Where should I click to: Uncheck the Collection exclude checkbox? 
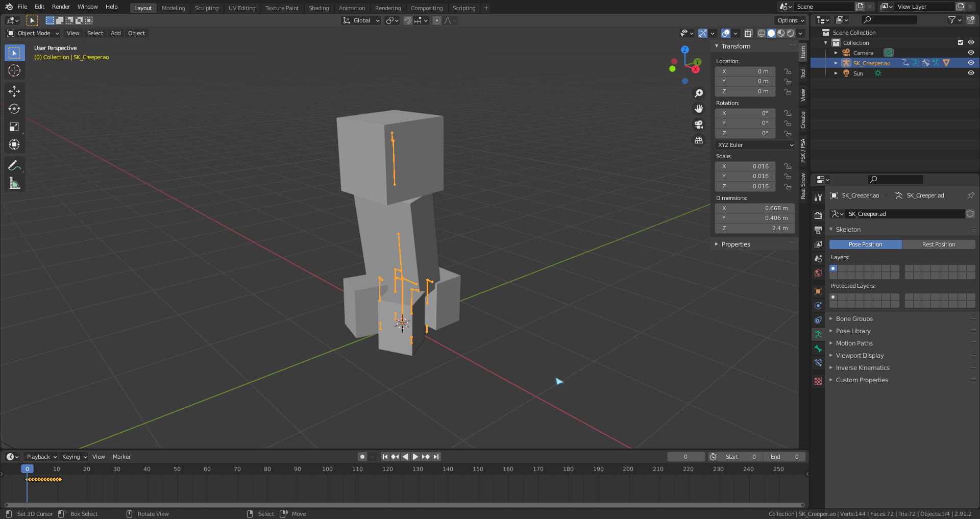click(x=960, y=43)
